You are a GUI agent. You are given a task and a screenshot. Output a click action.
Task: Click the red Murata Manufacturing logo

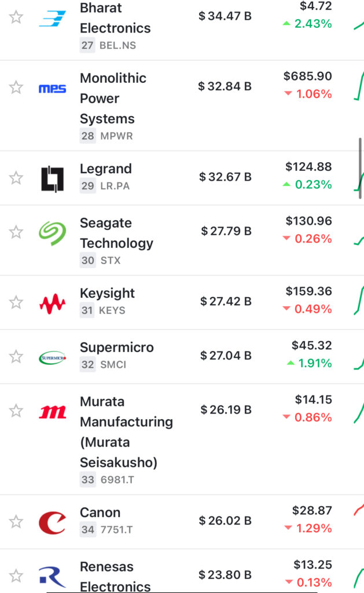point(52,412)
